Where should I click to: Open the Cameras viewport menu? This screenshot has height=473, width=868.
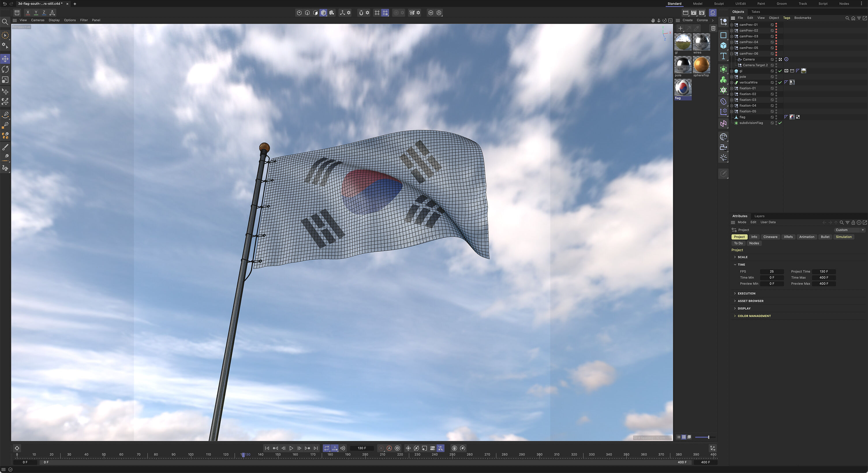click(38, 20)
